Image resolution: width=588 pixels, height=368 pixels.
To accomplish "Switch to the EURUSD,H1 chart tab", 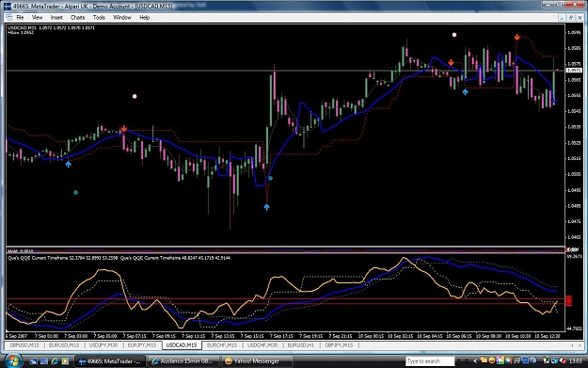I will pyautogui.click(x=301, y=345).
